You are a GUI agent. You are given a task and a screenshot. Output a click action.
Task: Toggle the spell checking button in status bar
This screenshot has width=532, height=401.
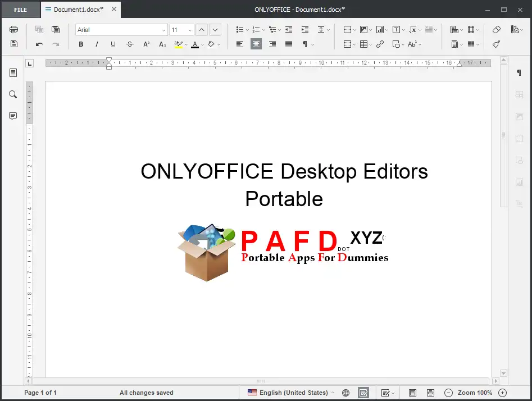point(363,393)
